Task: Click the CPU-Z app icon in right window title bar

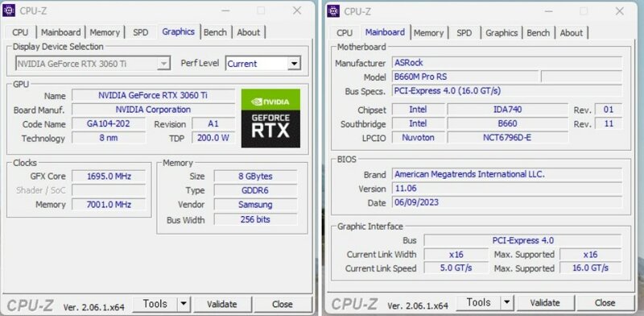Action: coord(333,10)
